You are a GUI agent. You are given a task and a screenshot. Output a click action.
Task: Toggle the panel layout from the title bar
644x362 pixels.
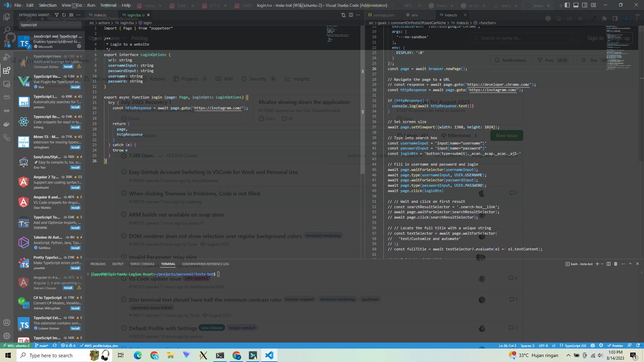coord(576,5)
